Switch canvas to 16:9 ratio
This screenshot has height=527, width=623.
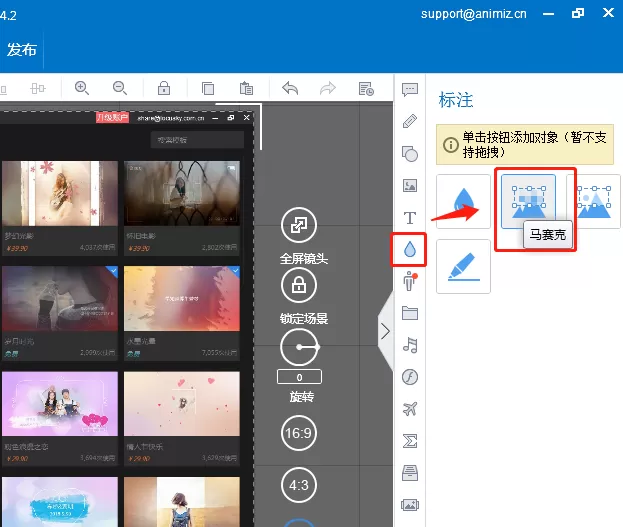pos(299,433)
